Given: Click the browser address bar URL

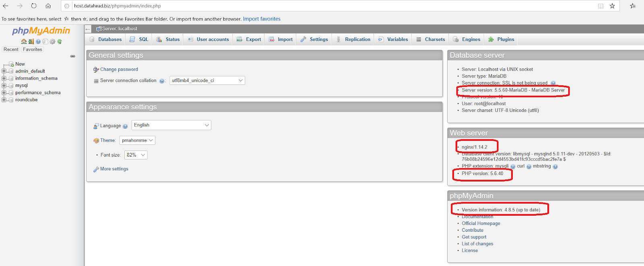Looking at the screenshot, I should click(117, 6).
